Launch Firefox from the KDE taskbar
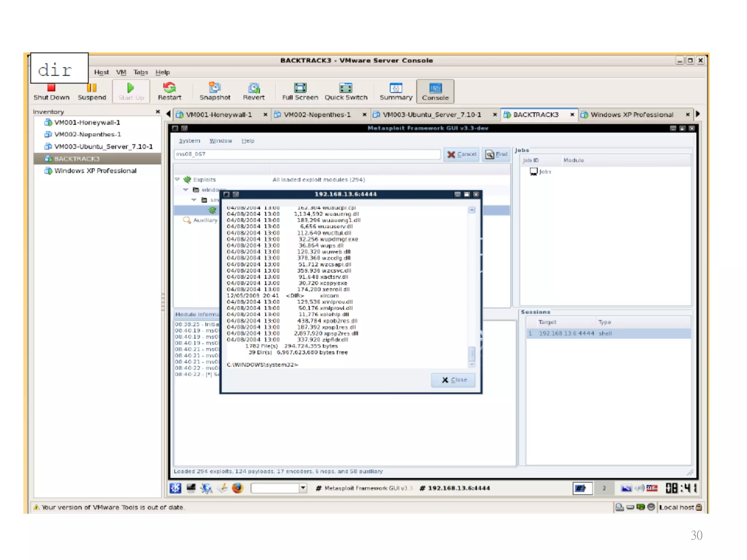 point(237,488)
